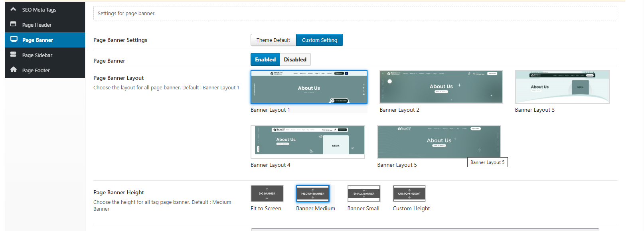Set Page Banner to Enabled

click(x=265, y=59)
